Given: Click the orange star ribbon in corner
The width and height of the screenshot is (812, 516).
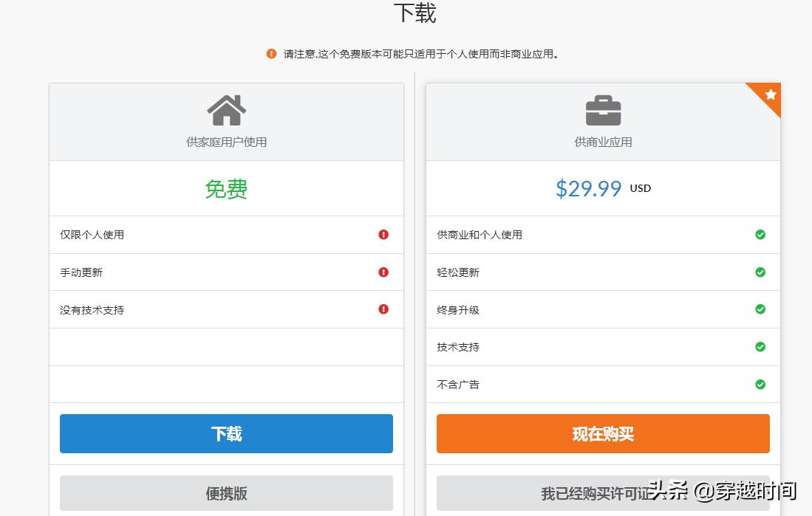Looking at the screenshot, I should coord(768,96).
